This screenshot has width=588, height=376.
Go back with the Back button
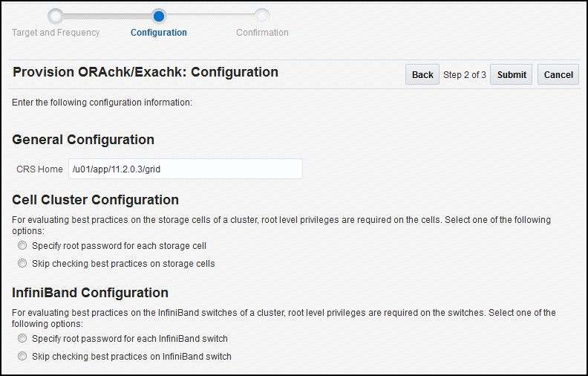(422, 74)
